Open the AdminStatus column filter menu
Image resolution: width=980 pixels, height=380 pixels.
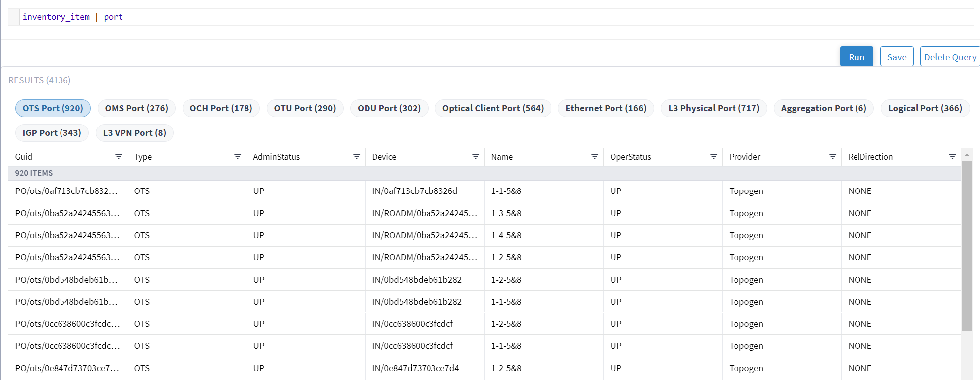click(356, 156)
